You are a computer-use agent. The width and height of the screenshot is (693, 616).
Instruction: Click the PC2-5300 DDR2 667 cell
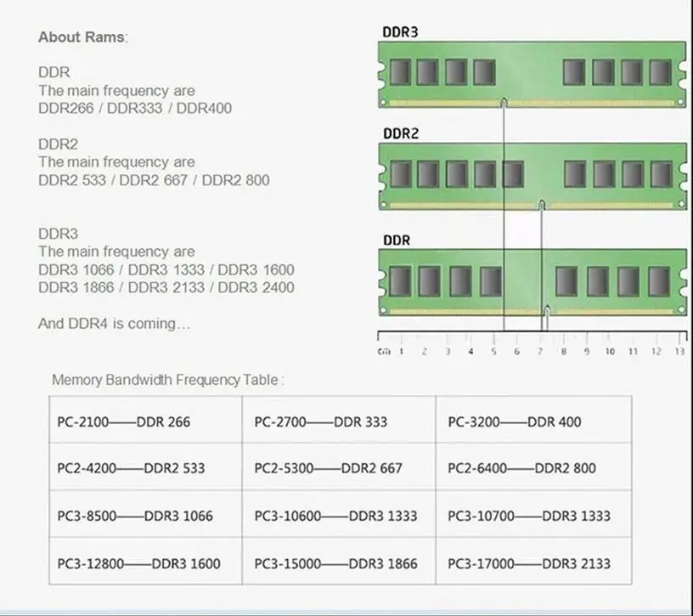(329, 468)
